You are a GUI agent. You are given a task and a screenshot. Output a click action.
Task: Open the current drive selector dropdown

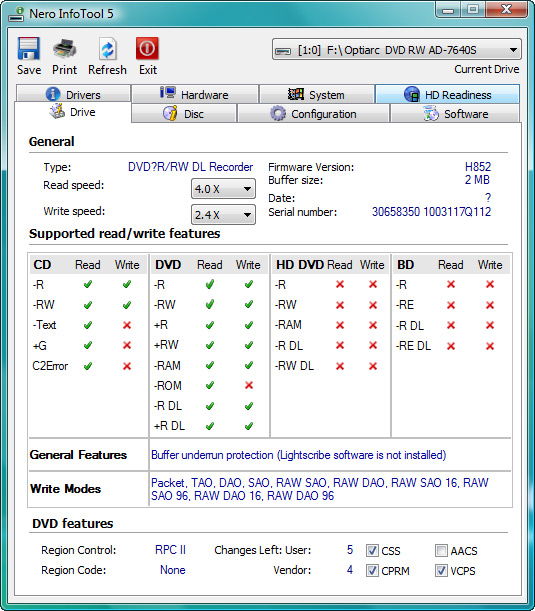[397, 49]
